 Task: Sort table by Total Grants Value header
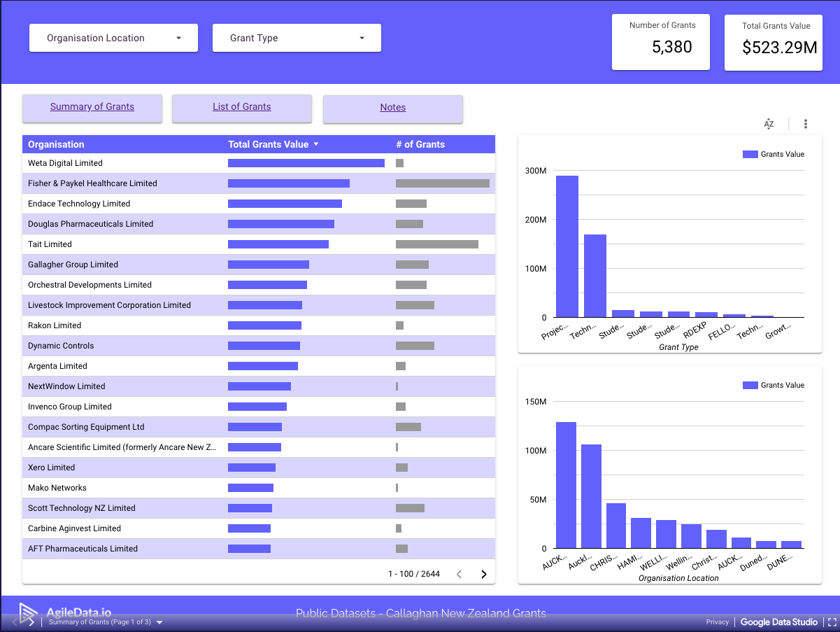268,144
